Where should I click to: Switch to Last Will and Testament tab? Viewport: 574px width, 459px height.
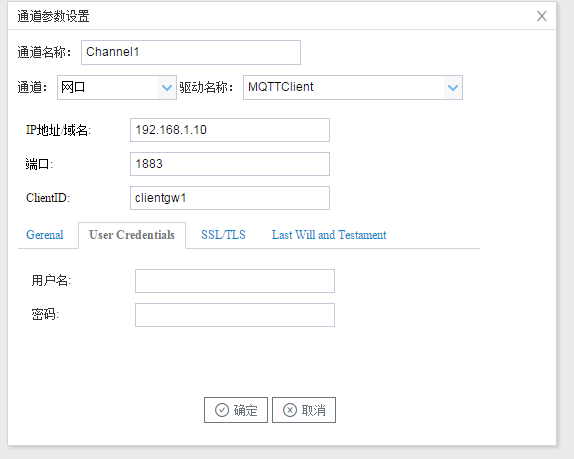pos(329,235)
